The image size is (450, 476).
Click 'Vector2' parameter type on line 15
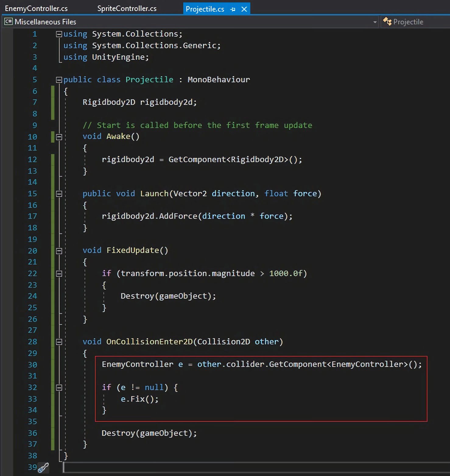point(190,194)
